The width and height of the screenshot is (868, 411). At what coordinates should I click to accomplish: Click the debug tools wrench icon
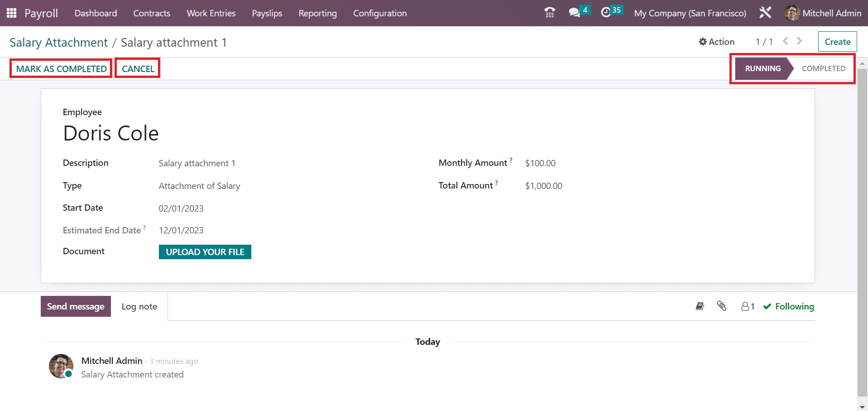[765, 13]
